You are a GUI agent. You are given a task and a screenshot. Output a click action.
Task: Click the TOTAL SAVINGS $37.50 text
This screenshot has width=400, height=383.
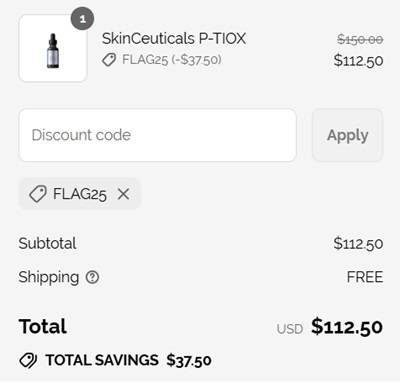click(x=129, y=360)
